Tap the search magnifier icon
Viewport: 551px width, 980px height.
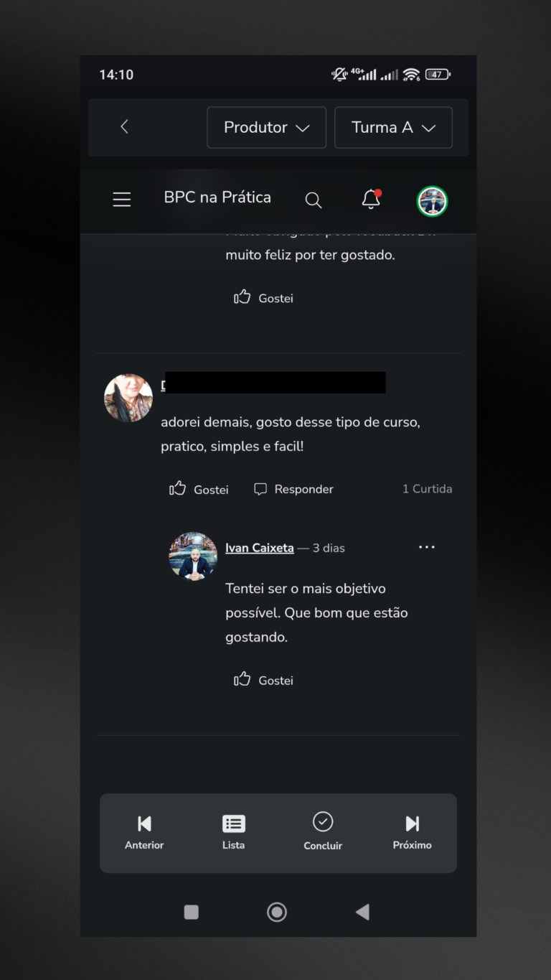313,200
